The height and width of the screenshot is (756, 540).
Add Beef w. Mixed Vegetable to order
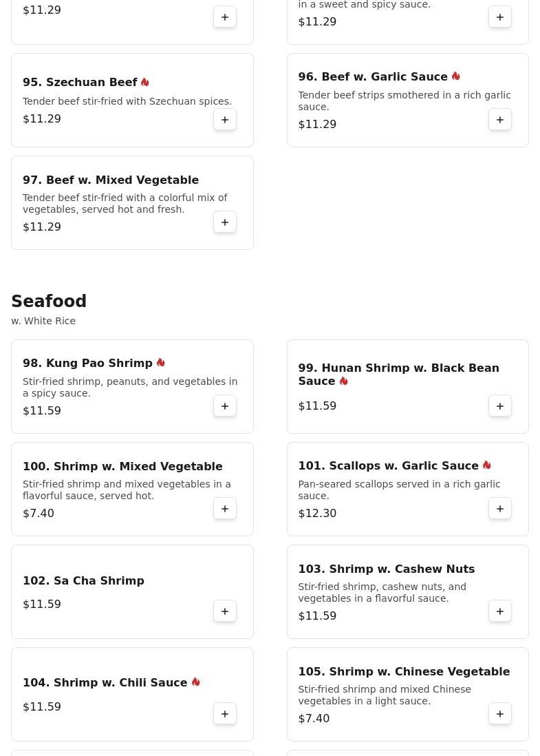click(225, 222)
